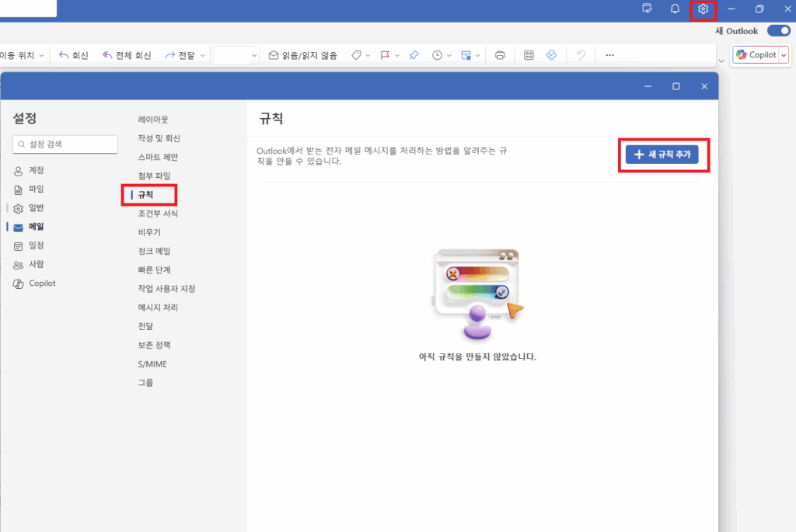Open snooze options via the clock icon
Screen dimensions: 796x532
(439, 54)
